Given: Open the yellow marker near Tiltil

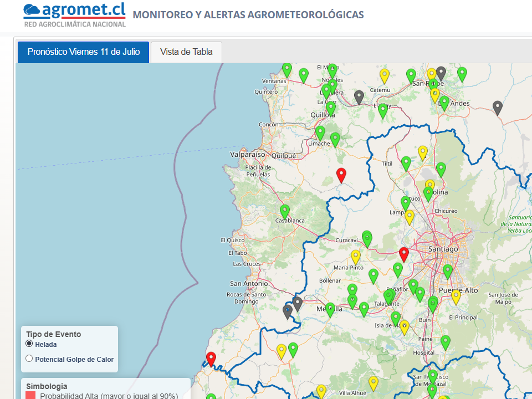Looking at the screenshot, I should (x=423, y=152).
